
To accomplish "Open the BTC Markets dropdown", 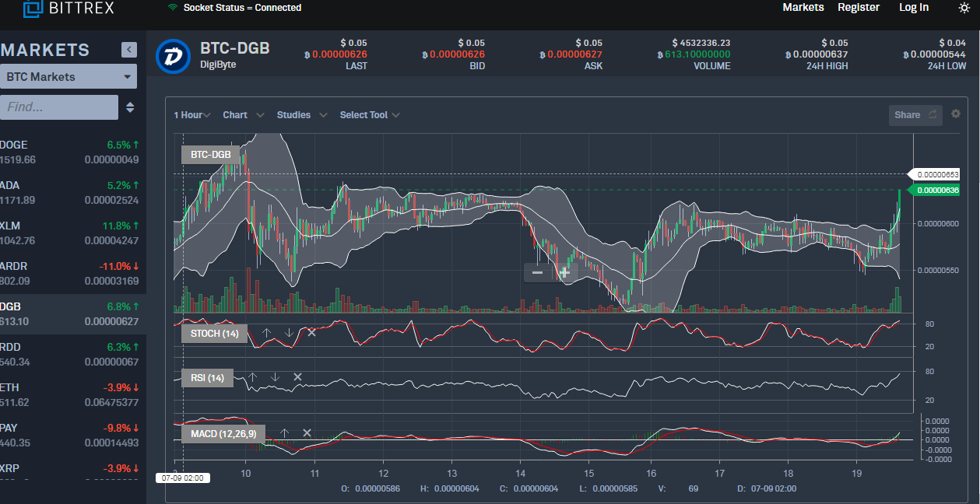I will point(68,76).
